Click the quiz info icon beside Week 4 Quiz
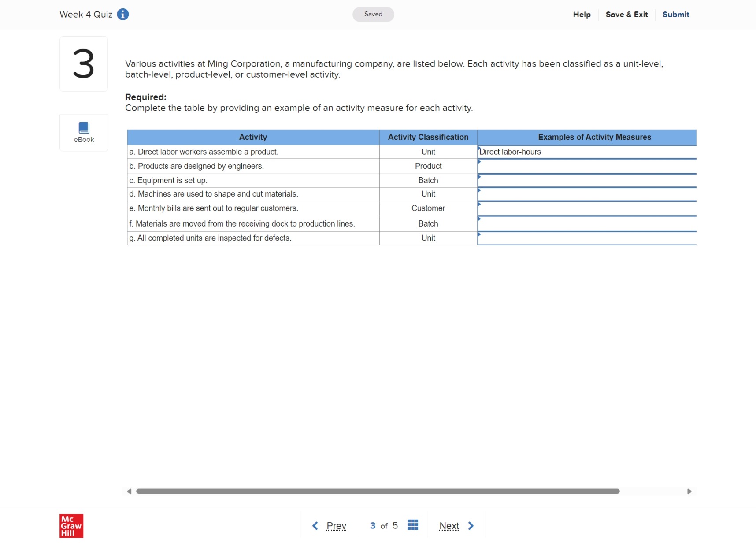 [122, 14]
